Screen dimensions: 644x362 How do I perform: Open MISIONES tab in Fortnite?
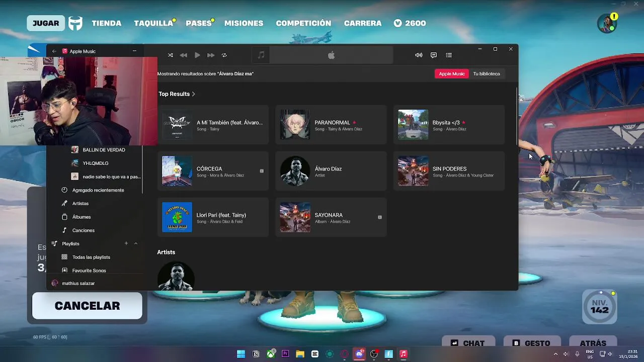click(244, 23)
